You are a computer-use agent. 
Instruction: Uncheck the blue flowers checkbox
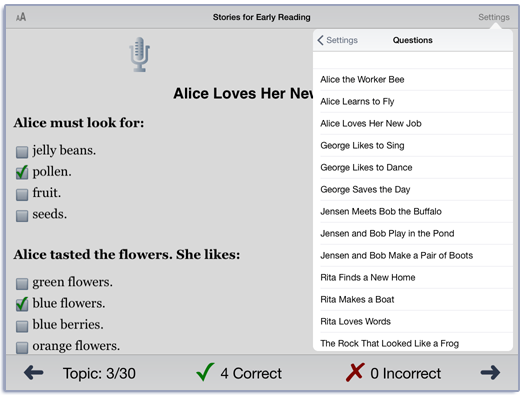click(x=22, y=304)
